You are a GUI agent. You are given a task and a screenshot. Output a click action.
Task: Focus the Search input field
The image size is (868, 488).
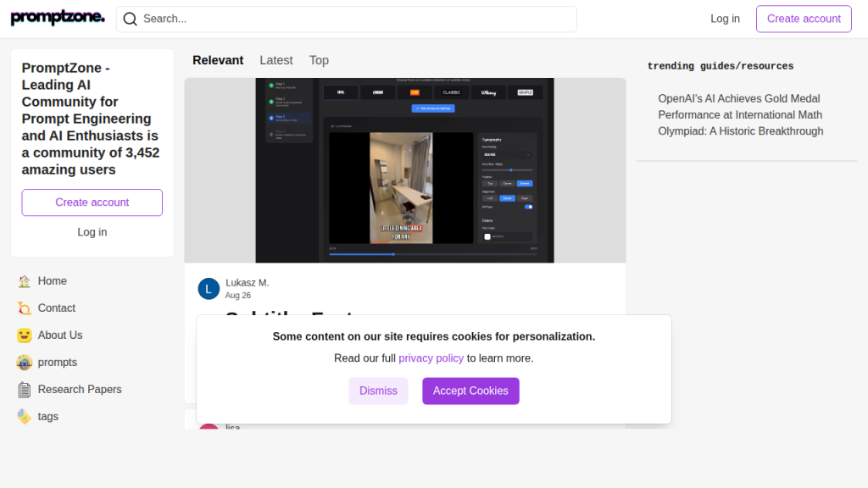coord(356,19)
